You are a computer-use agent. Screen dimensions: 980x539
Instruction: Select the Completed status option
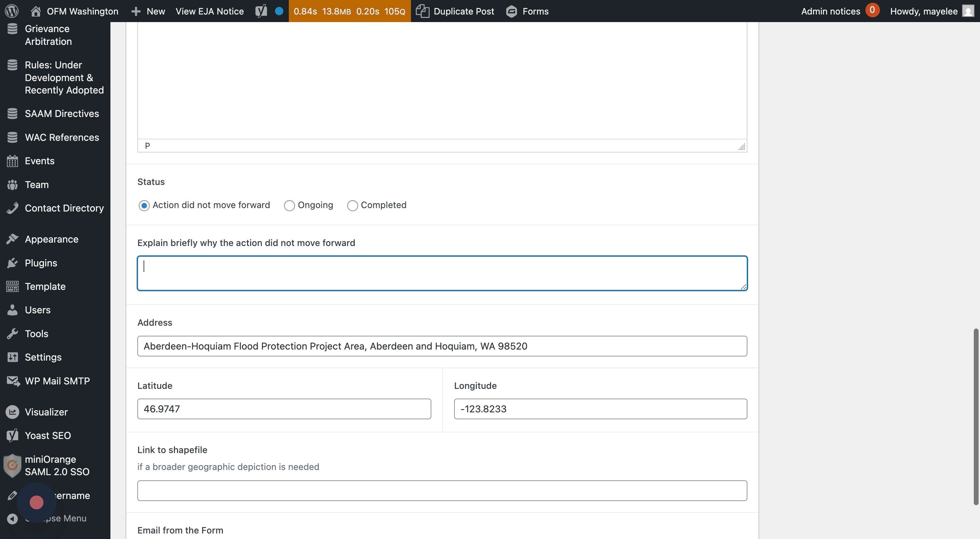(x=352, y=206)
